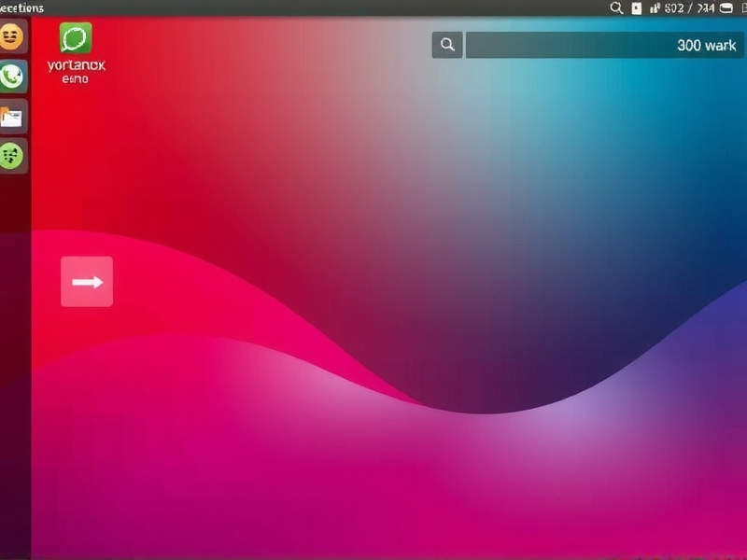Click the rightmost icon in top bar
The image size is (747, 560).
point(741,7)
